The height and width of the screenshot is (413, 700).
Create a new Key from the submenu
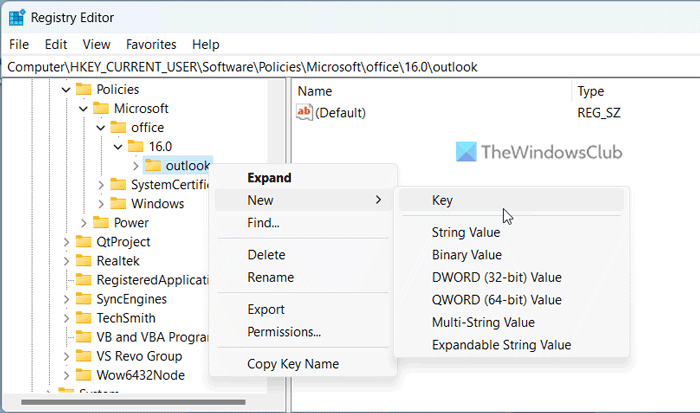(511, 200)
